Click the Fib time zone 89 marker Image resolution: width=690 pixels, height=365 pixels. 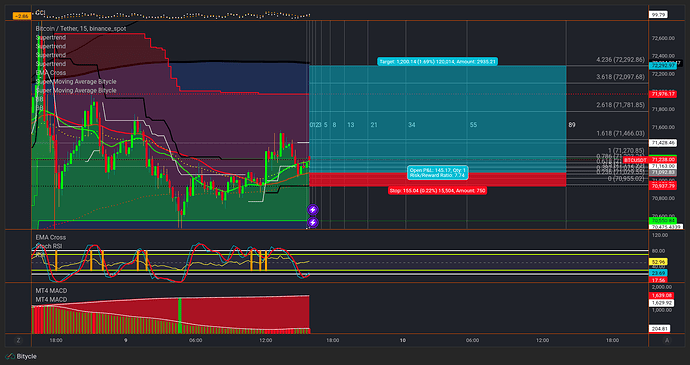(572, 125)
